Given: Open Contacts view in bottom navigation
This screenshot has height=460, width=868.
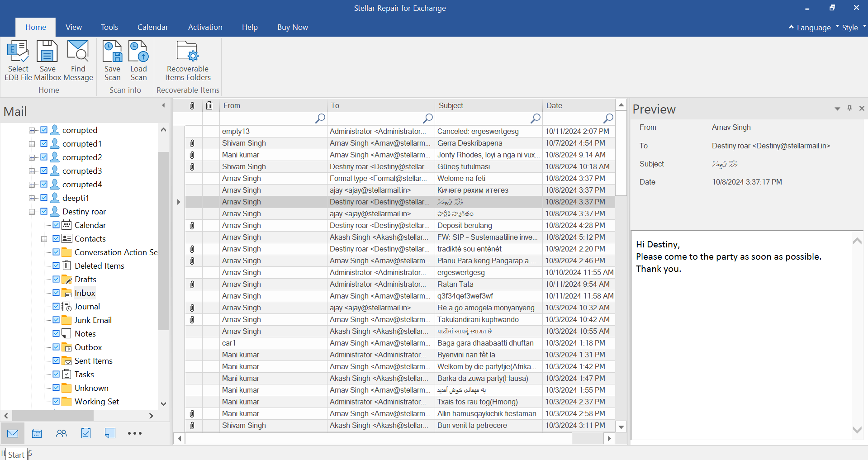Looking at the screenshot, I should 62,433.
